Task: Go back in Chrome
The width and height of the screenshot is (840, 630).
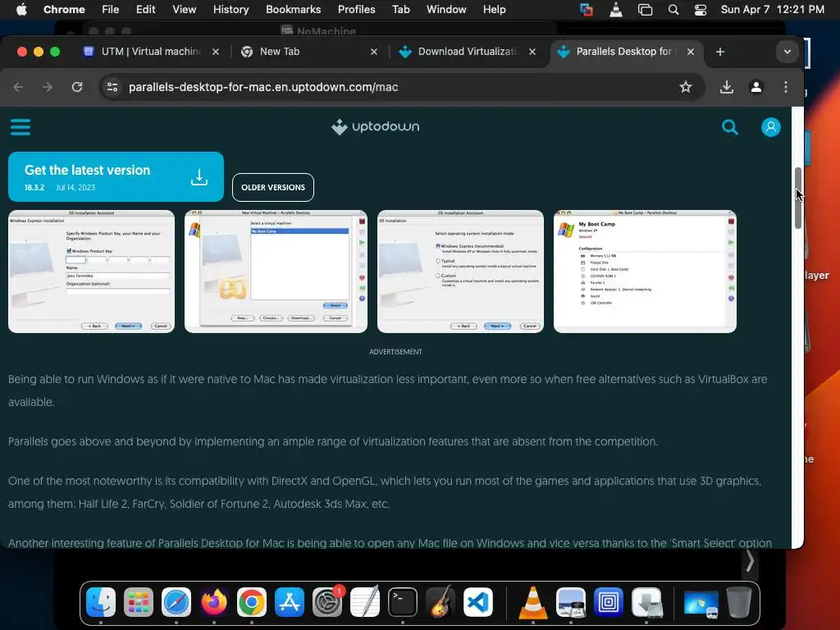Action: point(18,87)
